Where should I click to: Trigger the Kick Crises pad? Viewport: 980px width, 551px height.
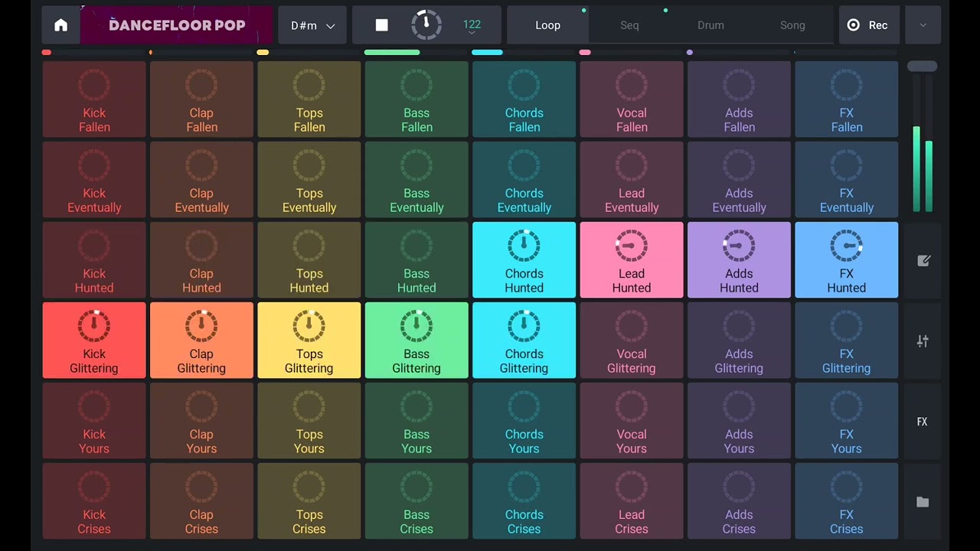94,501
